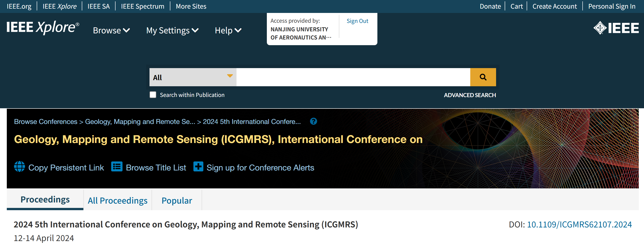Open the More Sites menu

(191, 6)
